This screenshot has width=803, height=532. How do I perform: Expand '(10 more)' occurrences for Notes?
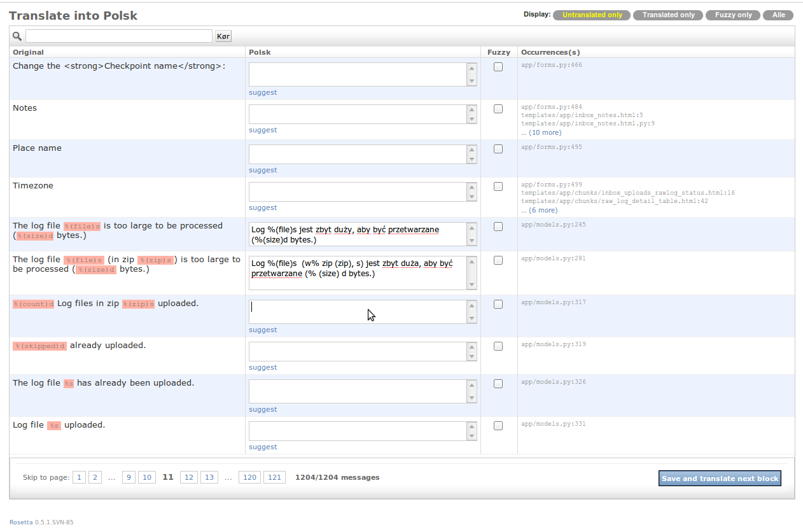coord(545,132)
